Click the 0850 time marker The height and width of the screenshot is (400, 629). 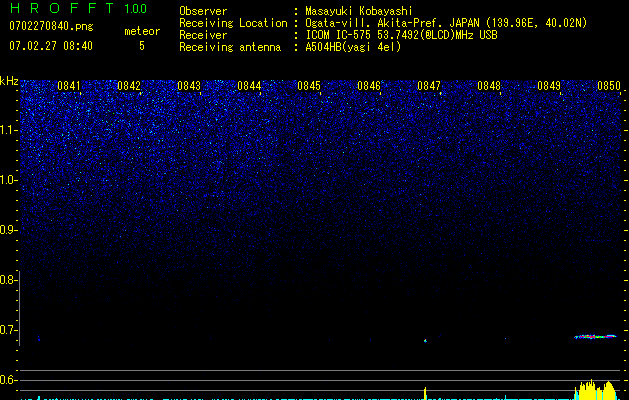(x=609, y=86)
